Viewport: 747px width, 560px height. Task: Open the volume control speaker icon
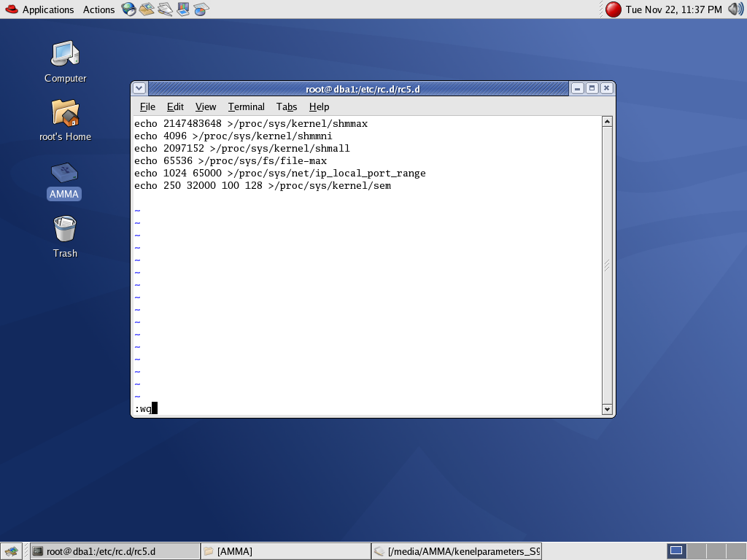[x=735, y=9]
